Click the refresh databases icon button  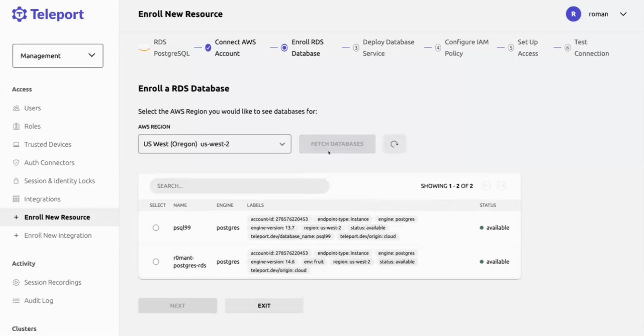tap(394, 144)
